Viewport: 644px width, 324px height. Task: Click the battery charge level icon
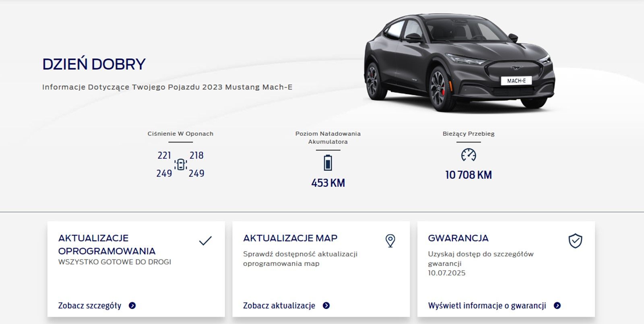(x=328, y=163)
